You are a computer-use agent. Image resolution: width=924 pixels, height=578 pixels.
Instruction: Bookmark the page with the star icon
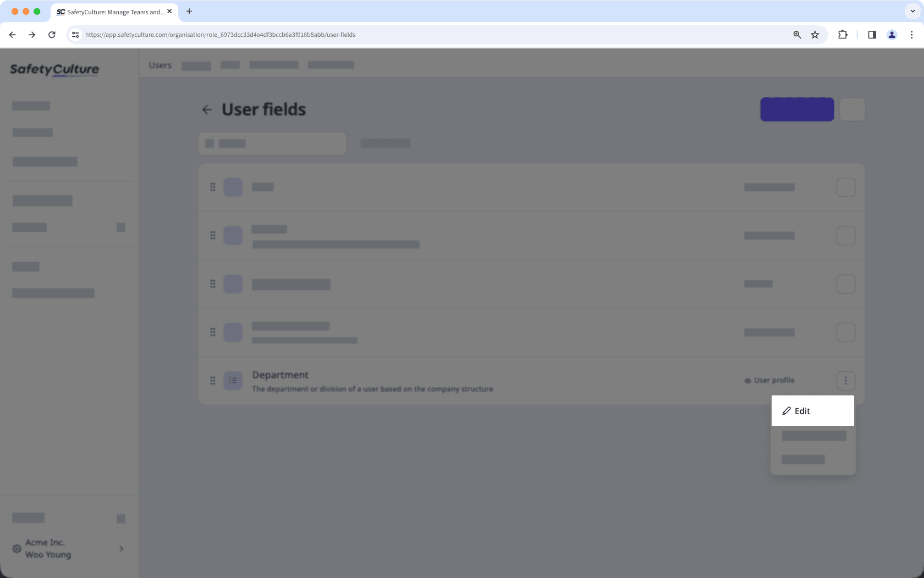[815, 35]
